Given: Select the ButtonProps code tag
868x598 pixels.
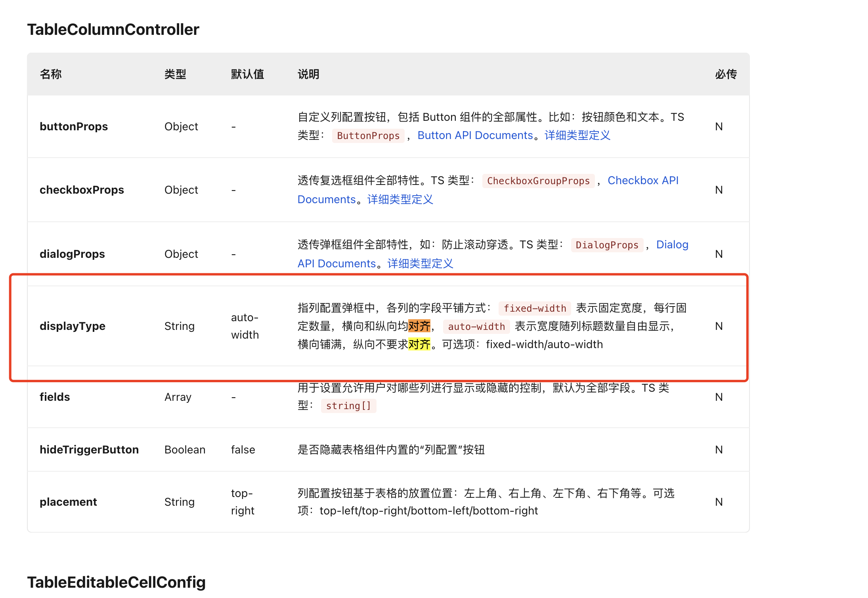Looking at the screenshot, I should [368, 135].
